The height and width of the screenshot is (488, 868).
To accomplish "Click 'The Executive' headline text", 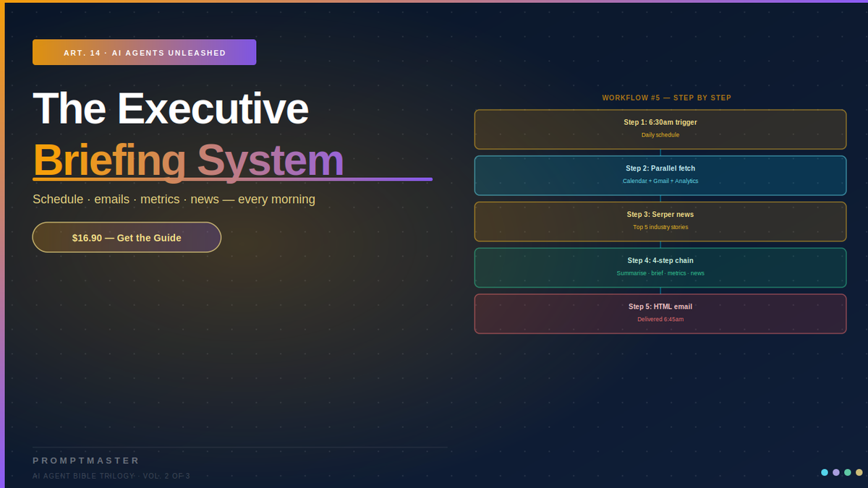I will (171, 108).
